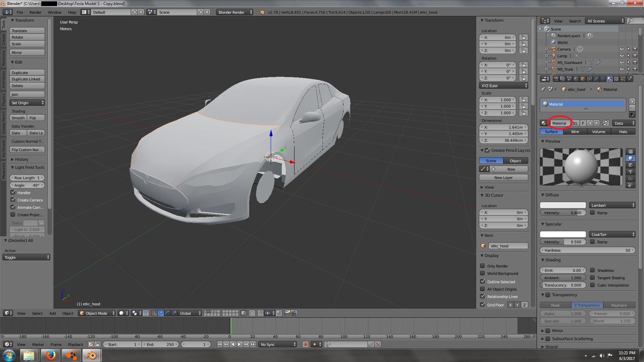
Task: Open the Object Mode dropdown
Action: tap(97, 313)
